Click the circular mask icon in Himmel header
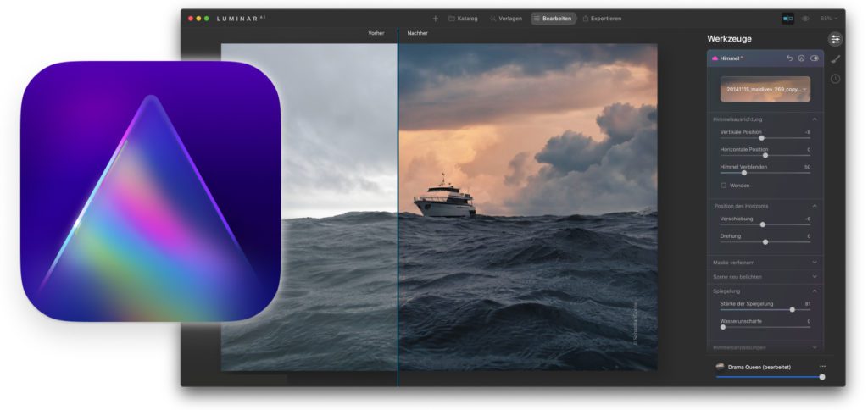 pos(801,58)
